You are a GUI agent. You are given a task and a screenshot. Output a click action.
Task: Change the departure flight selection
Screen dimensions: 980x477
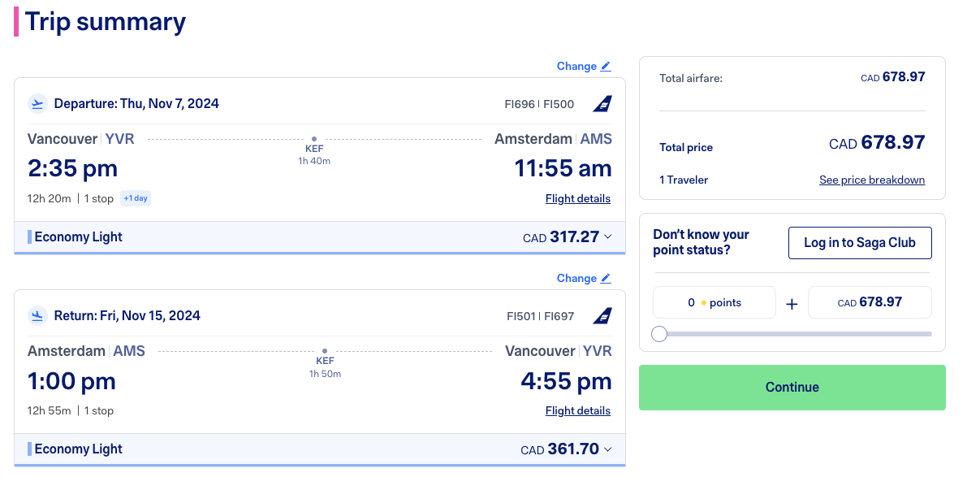tap(576, 67)
